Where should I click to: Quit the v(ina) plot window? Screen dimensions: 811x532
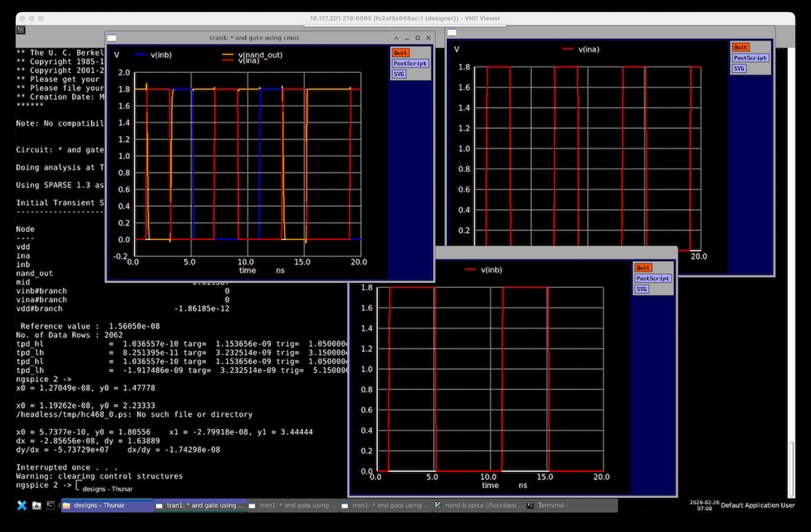740,47
